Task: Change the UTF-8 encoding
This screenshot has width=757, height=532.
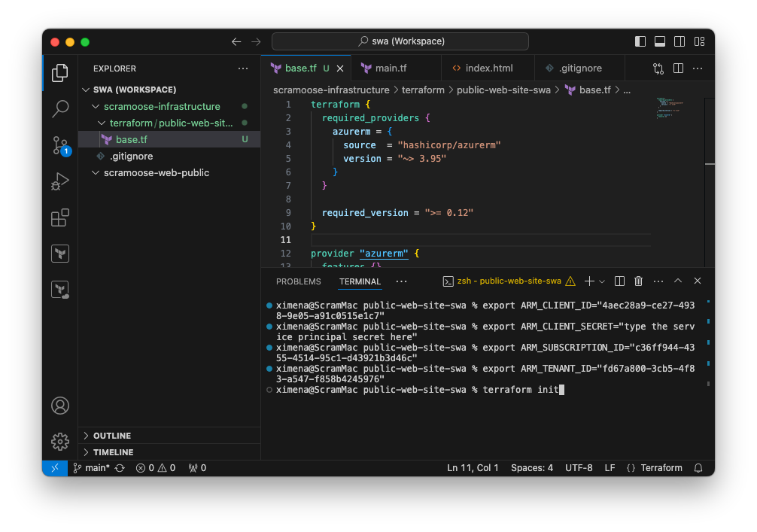Action: click(579, 468)
